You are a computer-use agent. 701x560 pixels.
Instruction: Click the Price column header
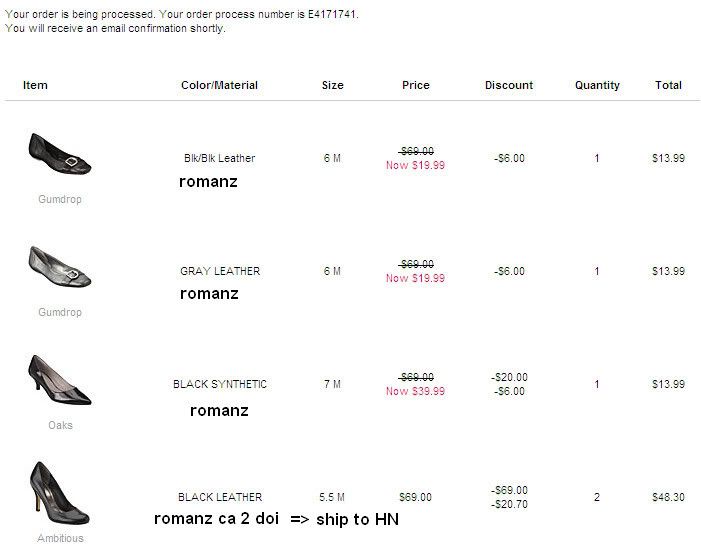point(416,85)
